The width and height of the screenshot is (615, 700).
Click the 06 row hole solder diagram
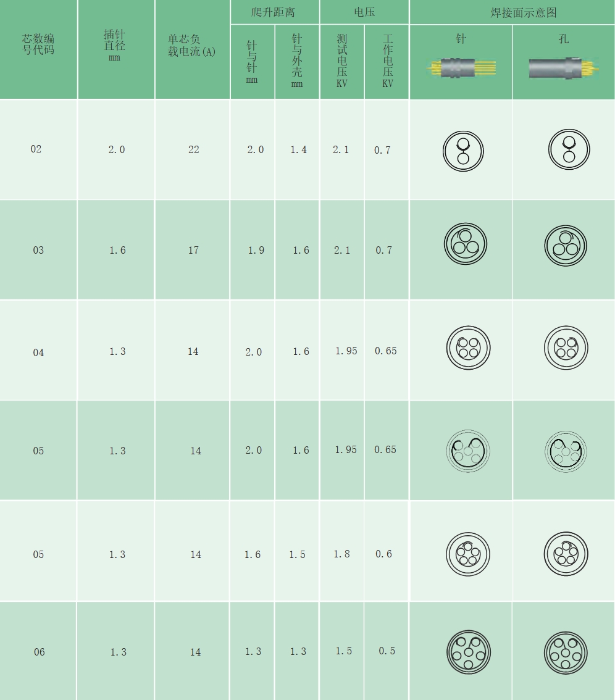pos(566,652)
